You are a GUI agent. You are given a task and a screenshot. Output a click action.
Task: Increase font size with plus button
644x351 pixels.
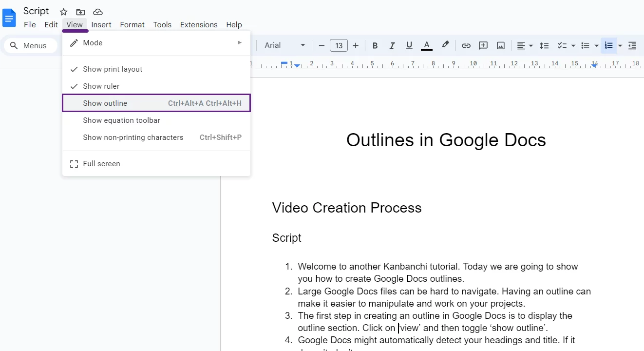click(356, 45)
